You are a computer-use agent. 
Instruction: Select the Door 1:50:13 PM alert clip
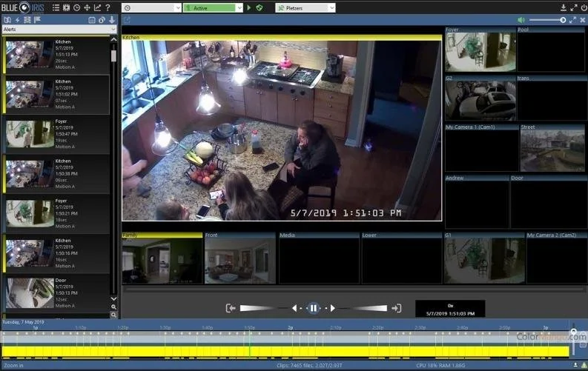point(56,293)
